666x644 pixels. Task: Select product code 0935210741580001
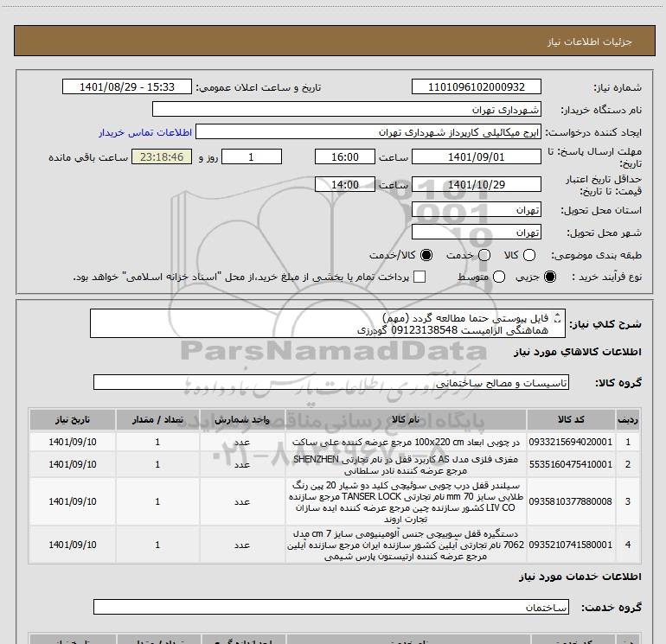pos(571,545)
